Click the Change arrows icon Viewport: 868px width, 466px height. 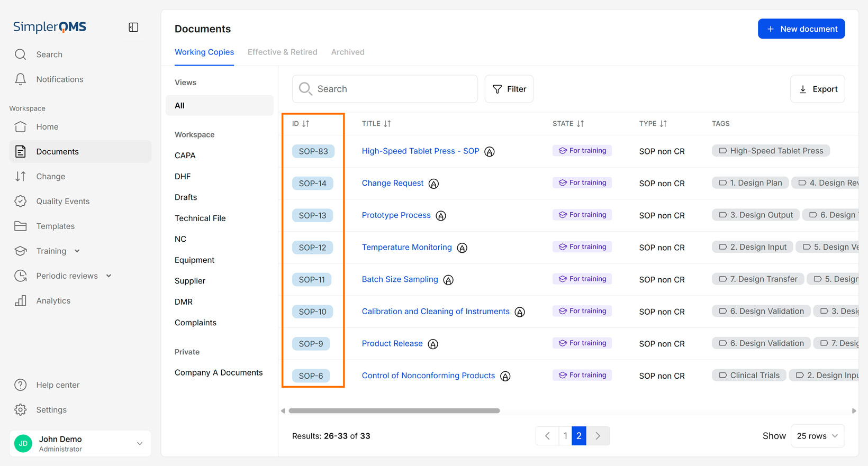[21, 177]
